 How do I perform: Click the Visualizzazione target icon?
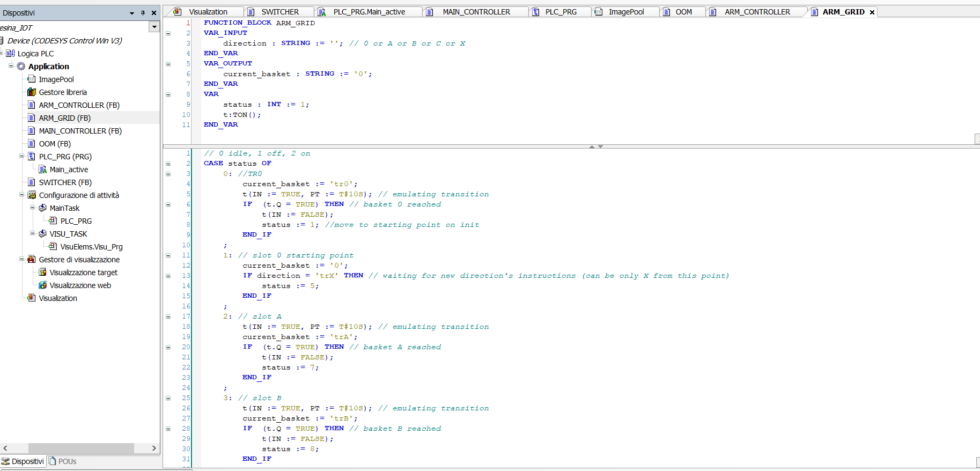(42, 273)
